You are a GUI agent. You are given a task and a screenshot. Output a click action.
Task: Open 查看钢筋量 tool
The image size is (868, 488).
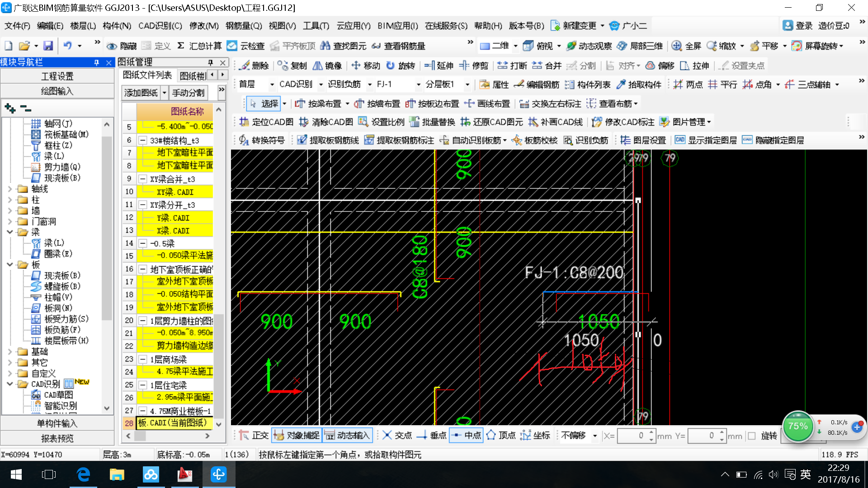pyautogui.click(x=399, y=46)
